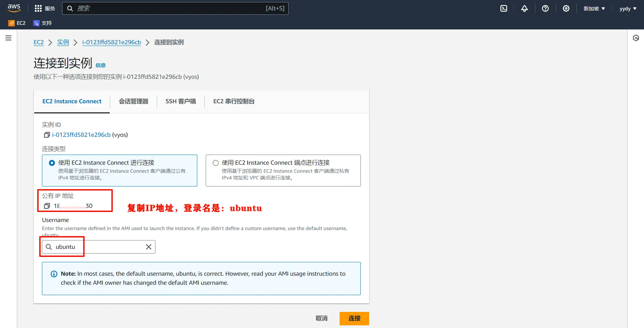Switch to EC2 Instance Connect tab
Screen dimensions: 644x328
pos(72,101)
